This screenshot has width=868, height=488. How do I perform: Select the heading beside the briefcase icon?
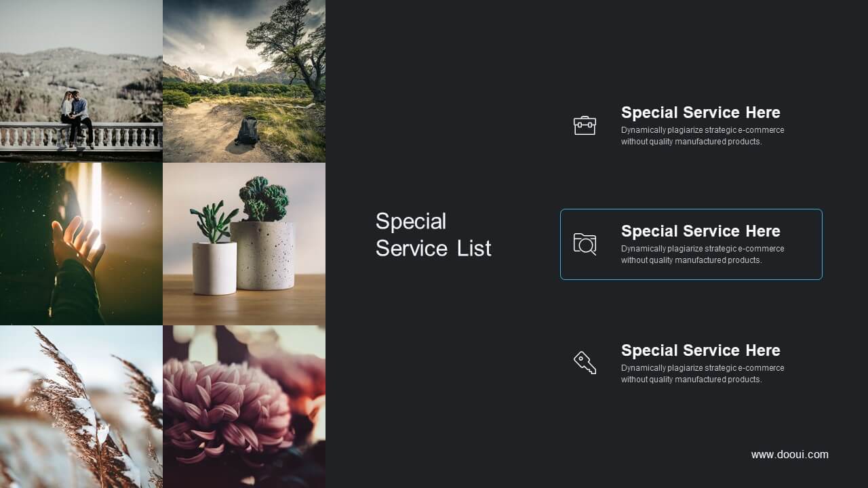[x=701, y=113]
